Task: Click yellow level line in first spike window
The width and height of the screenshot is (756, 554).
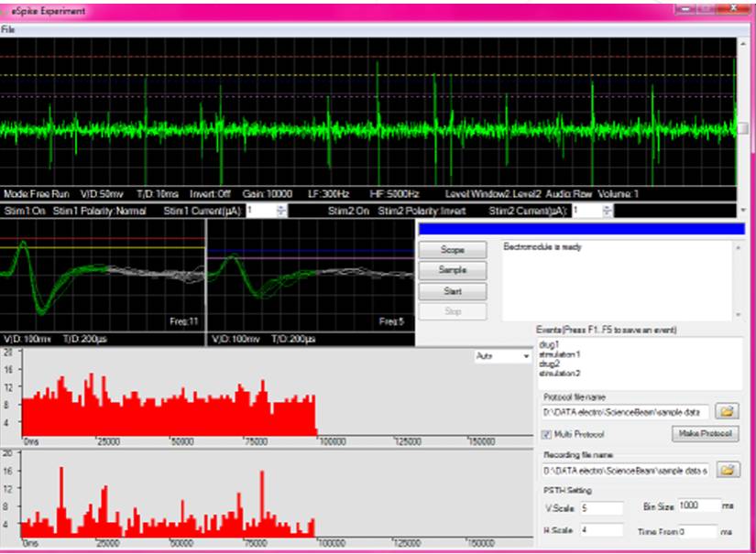Action: (x=103, y=247)
